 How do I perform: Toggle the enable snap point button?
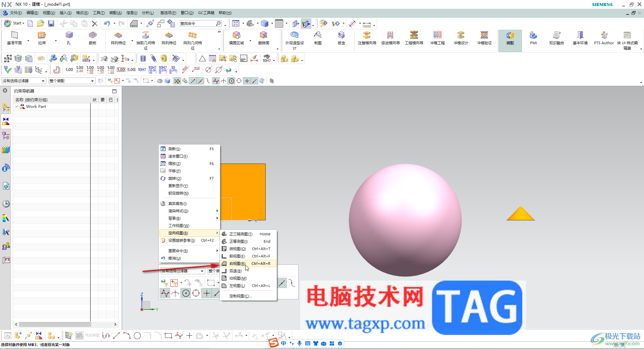[177, 81]
